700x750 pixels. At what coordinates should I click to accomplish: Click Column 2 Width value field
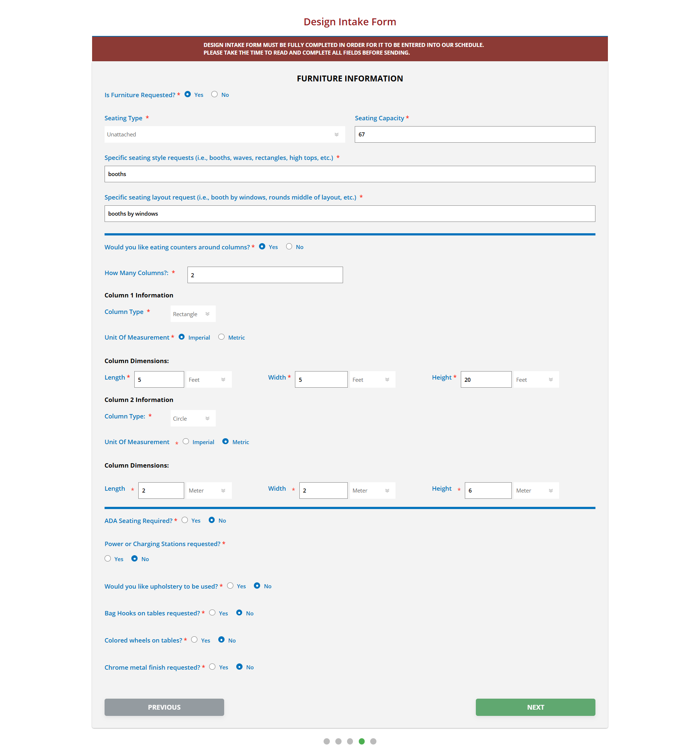pyautogui.click(x=323, y=490)
